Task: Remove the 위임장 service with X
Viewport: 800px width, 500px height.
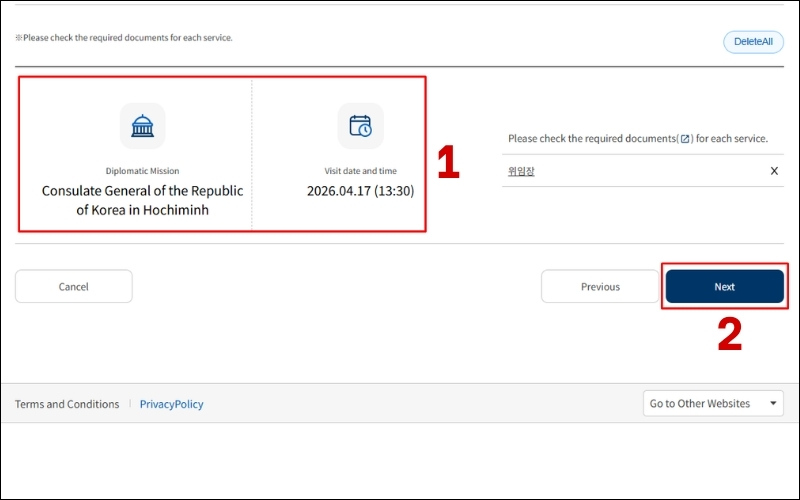Action: [774, 171]
